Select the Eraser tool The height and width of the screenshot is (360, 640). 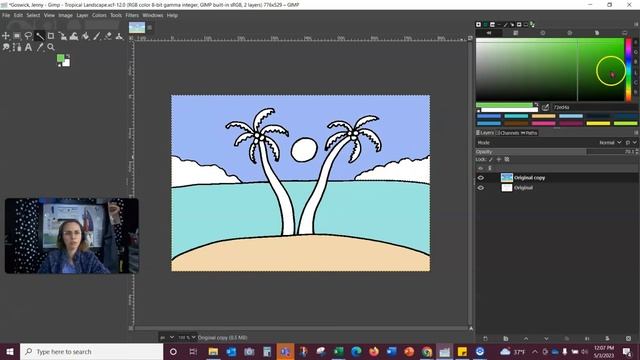pos(108,36)
